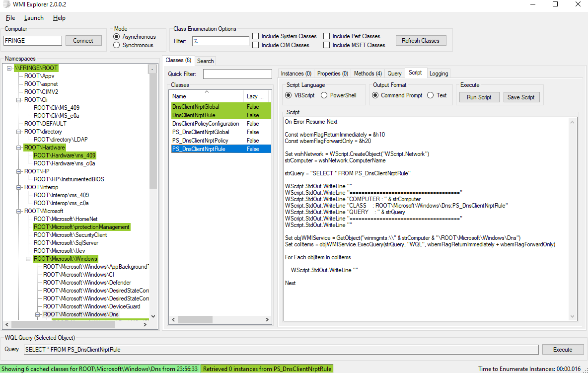
Task: Click the Execute query button
Action: 563,349
